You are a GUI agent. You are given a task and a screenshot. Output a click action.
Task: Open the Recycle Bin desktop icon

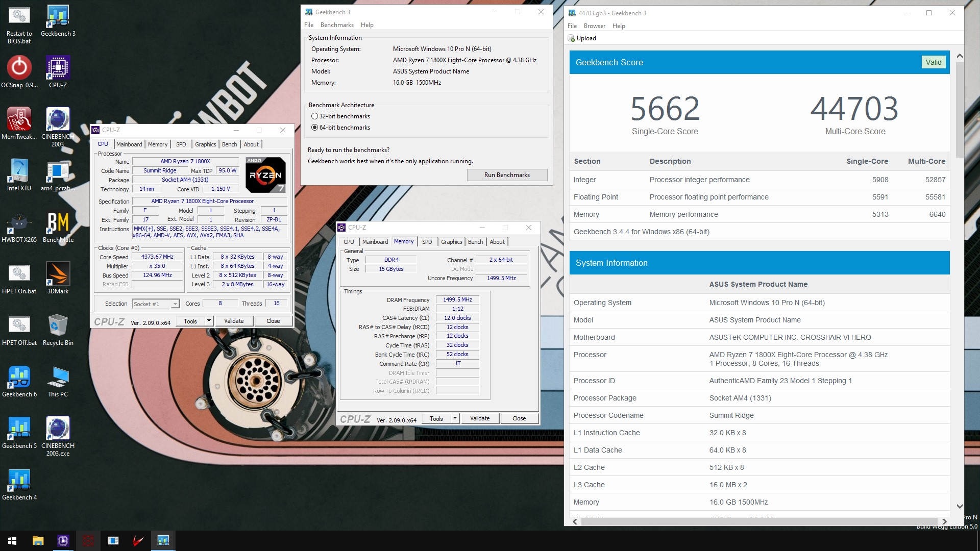pyautogui.click(x=58, y=330)
